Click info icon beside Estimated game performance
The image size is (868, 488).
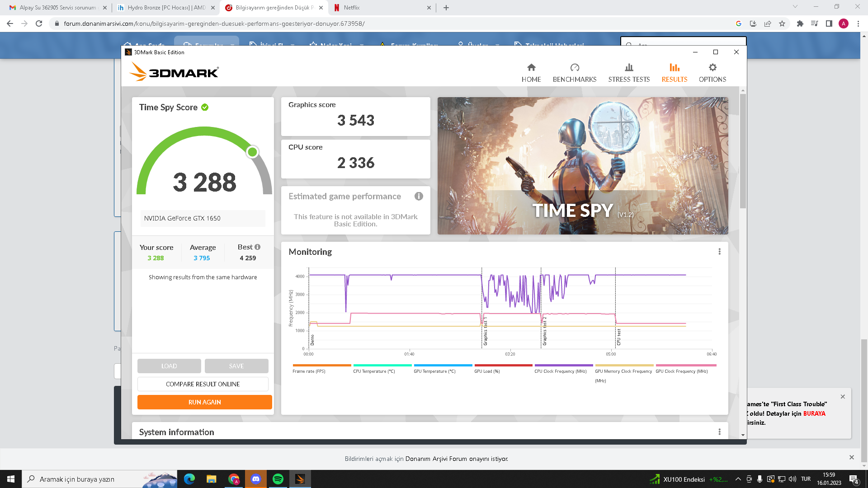click(x=419, y=196)
